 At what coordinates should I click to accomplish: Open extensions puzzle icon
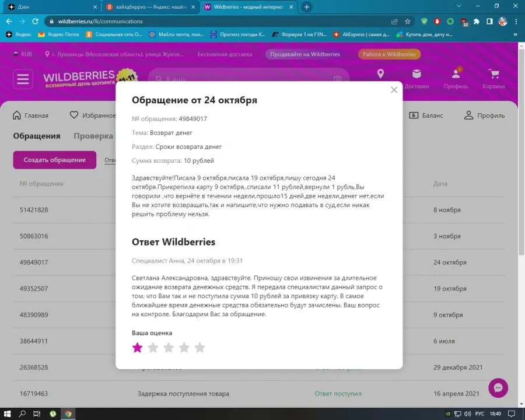coord(477,22)
